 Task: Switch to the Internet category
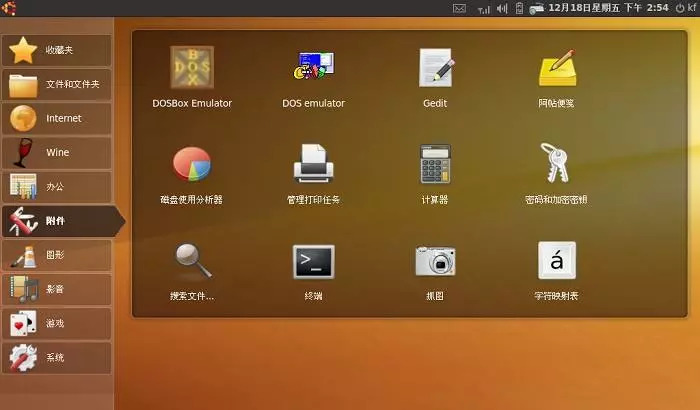click(57, 118)
